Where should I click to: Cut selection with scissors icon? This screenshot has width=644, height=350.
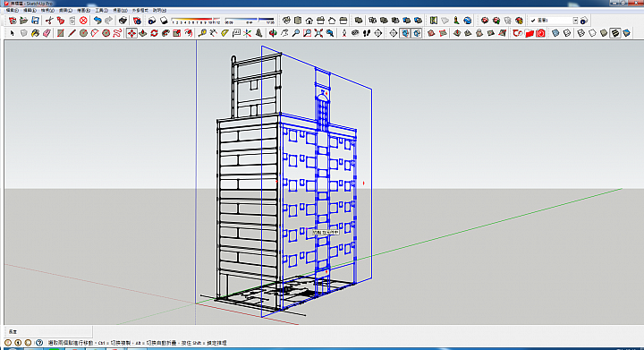[x=49, y=21]
